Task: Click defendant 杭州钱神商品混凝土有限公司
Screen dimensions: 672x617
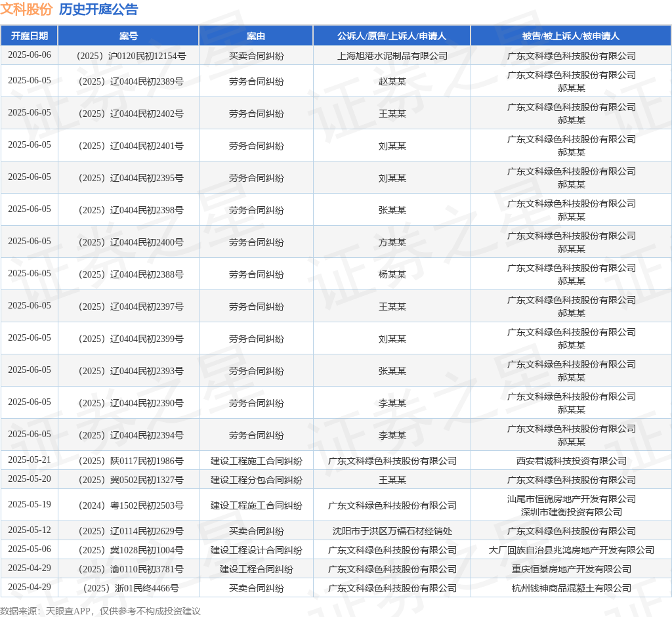Action: [572, 588]
